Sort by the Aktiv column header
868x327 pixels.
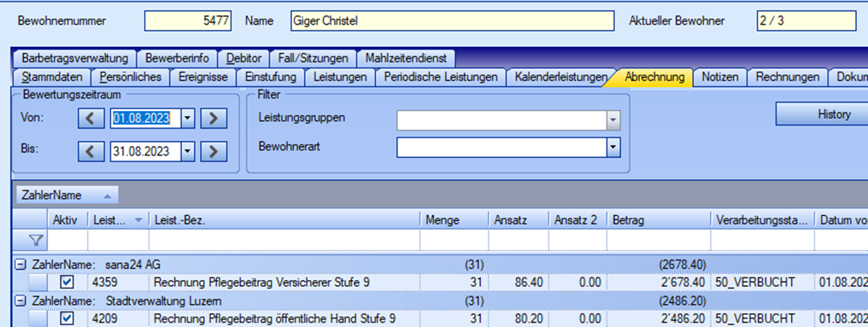click(67, 219)
